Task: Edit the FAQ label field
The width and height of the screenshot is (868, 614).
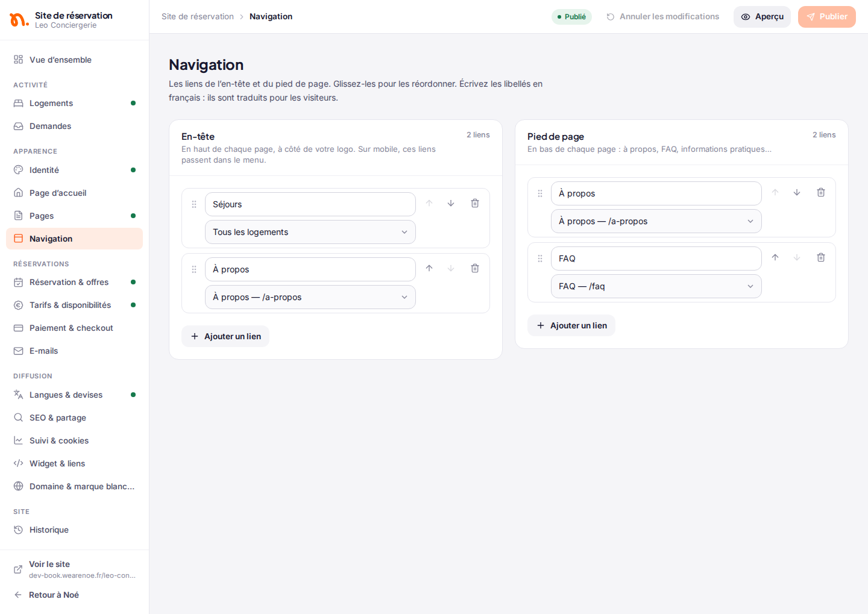Action: coord(656,258)
